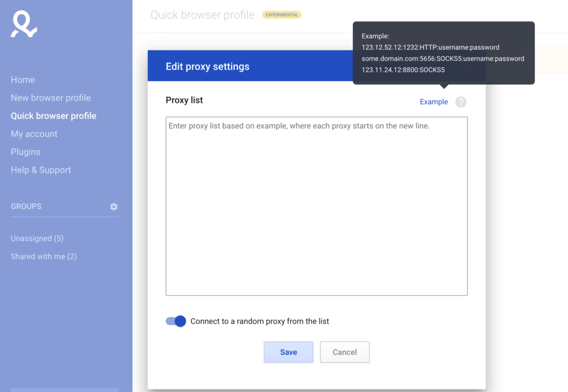Image resolution: width=568 pixels, height=392 pixels.
Task: Click example line 123.11.24.12:8800:SOCKS5
Action: [x=403, y=70]
